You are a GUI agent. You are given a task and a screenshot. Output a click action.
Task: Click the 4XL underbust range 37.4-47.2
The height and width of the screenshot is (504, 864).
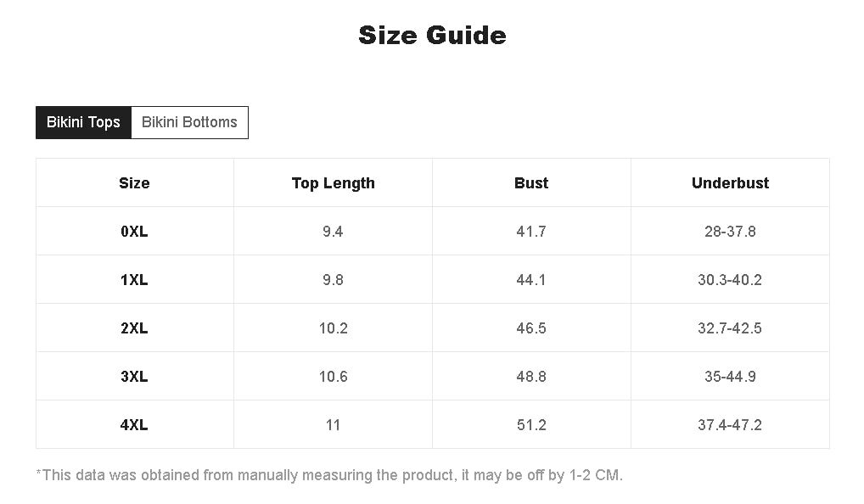[x=730, y=425]
